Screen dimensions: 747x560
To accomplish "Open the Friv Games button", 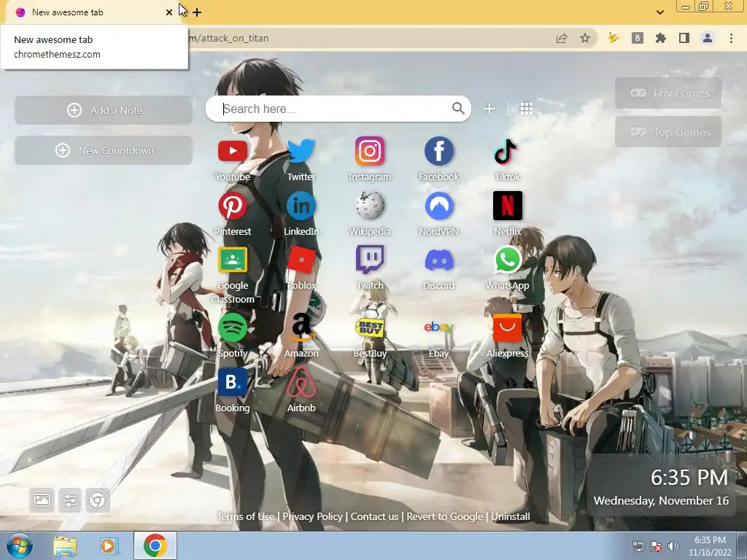I will pos(668,93).
